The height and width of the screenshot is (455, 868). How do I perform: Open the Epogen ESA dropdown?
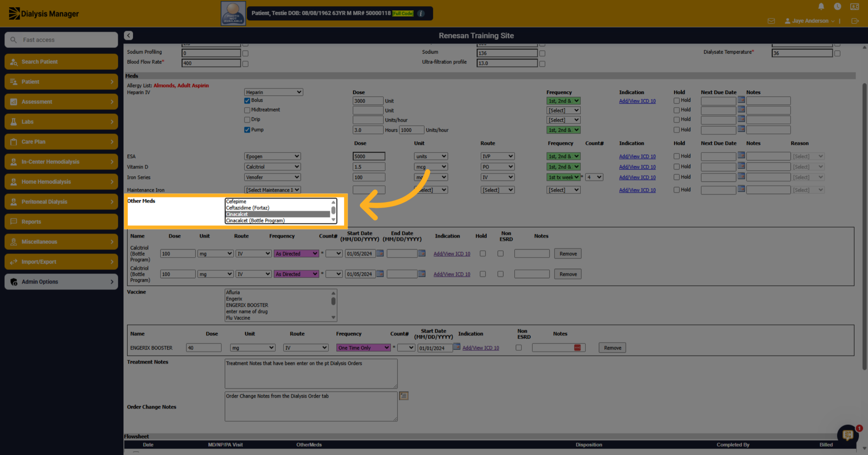pyautogui.click(x=272, y=156)
